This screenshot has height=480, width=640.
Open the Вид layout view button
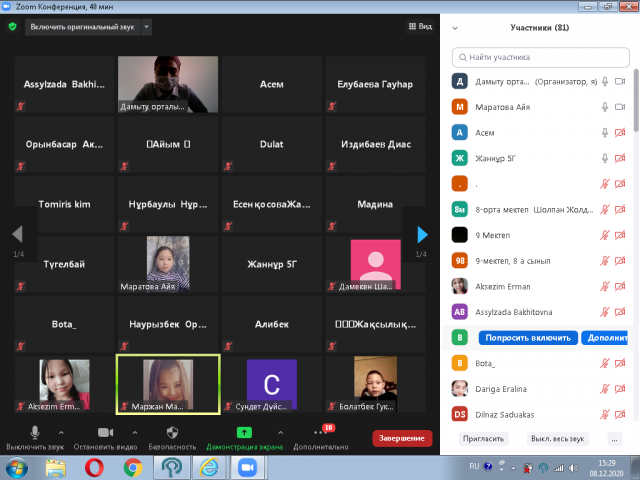(x=420, y=27)
